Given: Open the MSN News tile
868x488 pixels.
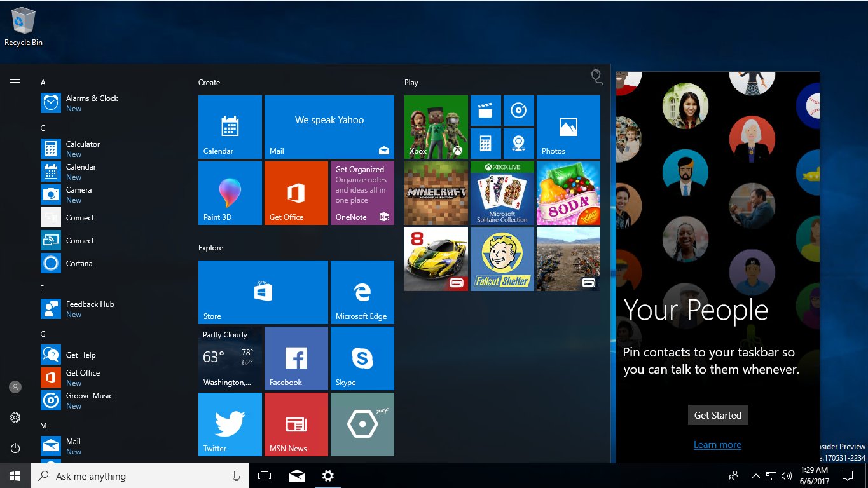Looking at the screenshot, I should 296,424.
